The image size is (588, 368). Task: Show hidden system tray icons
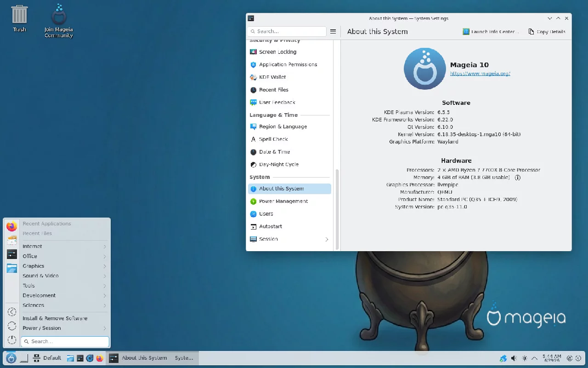534,358
